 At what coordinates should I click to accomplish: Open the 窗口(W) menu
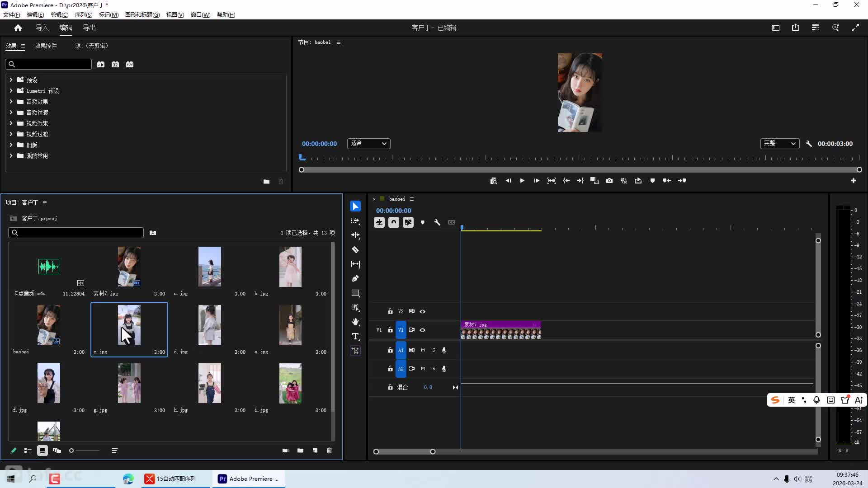pos(200,15)
